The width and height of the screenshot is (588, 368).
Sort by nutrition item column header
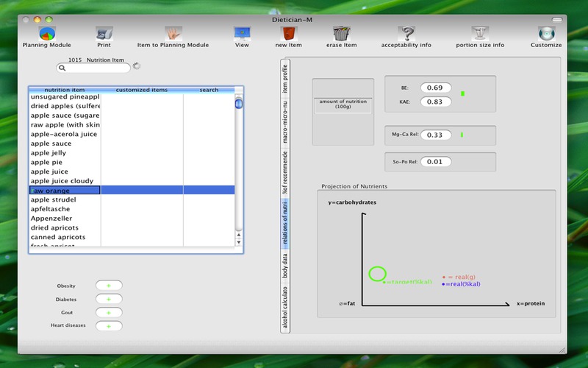click(65, 90)
